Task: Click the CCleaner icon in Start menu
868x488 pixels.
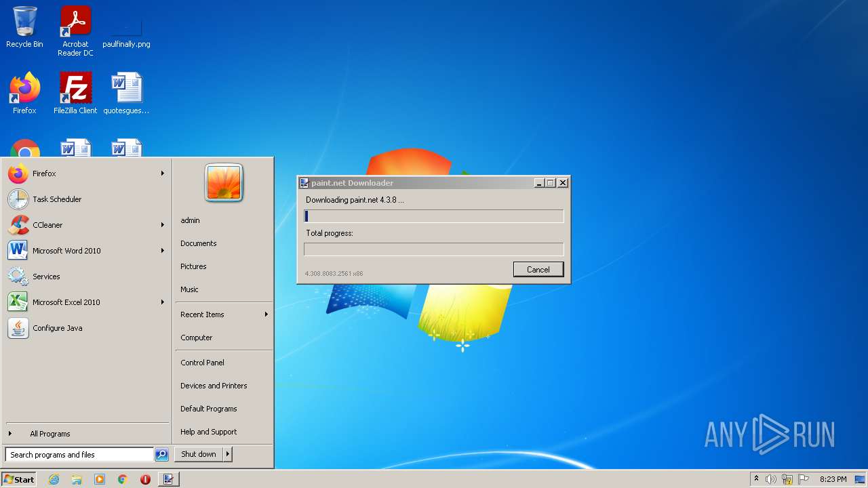Action: [18, 225]
